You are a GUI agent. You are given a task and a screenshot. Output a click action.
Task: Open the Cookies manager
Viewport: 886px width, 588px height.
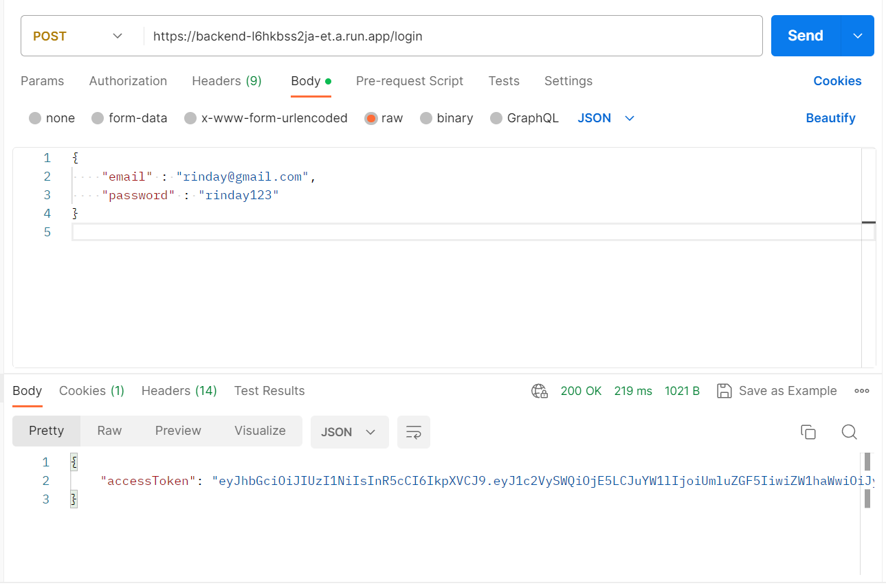point(837,80)
